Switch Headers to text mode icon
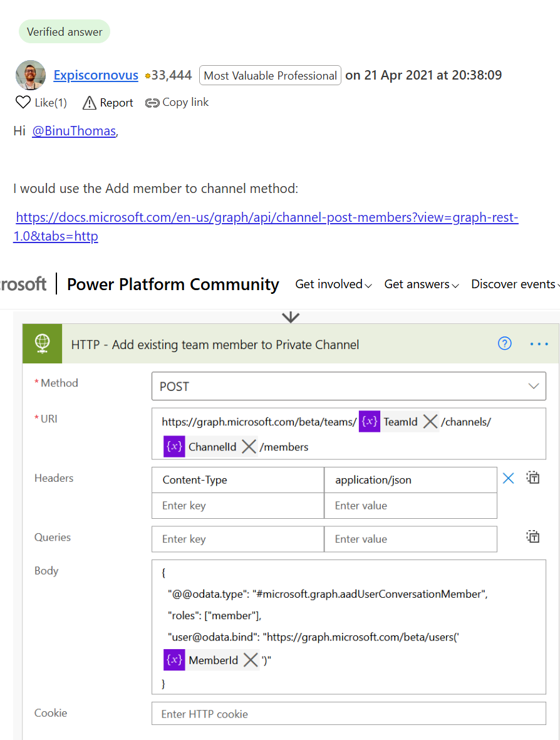The image size is (560, 740). (533, 477)
